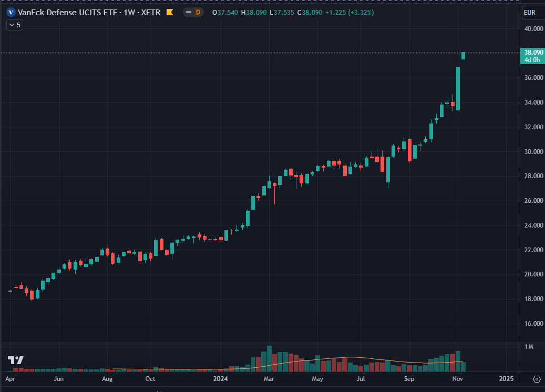Viewport: 545px width, 392px height.
Task: Click the open value O37.540
Action: point(225,13)
